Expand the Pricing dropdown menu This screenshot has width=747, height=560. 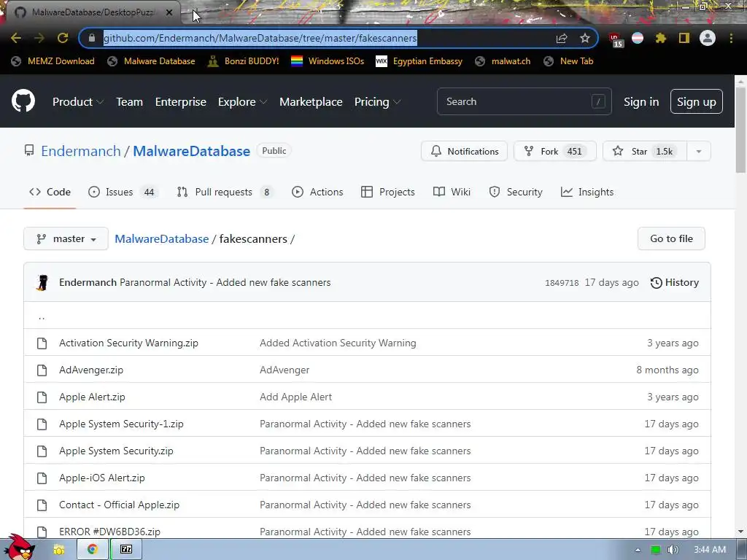pos(377,101)
